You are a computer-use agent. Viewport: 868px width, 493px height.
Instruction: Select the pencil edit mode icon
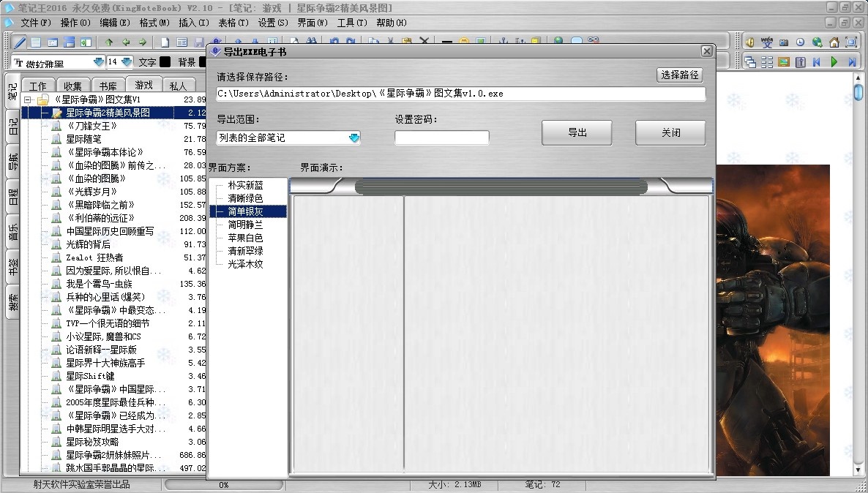tap(19, 42)
